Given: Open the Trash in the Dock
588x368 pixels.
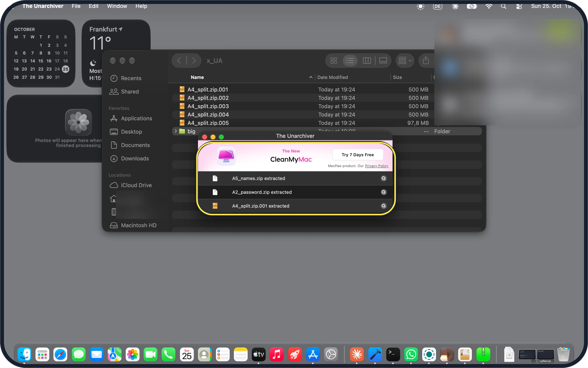Looking at the screenshot, I should click(563, 354).
